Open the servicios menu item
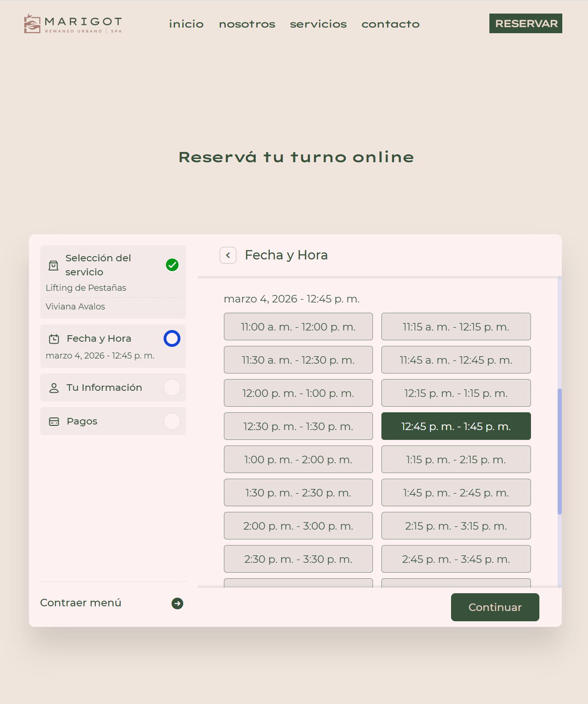The height and width of the screenshot is (704, 588). pos(318,24)
